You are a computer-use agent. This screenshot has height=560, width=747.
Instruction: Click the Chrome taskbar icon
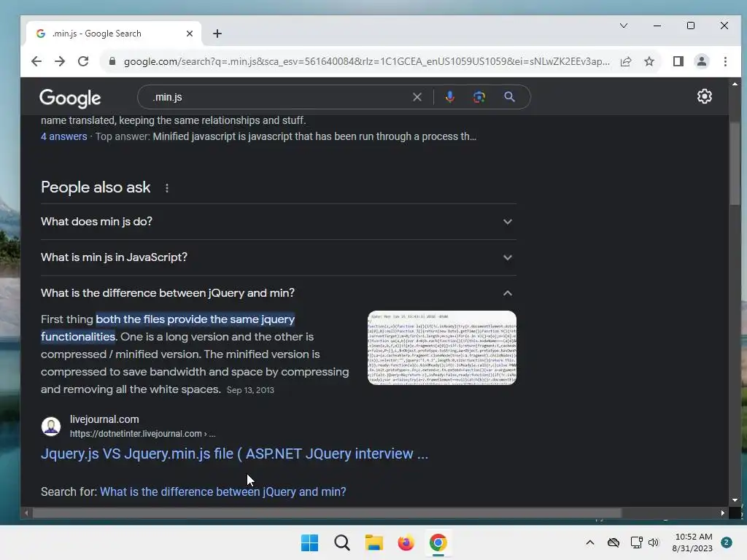tap(438, 542)
